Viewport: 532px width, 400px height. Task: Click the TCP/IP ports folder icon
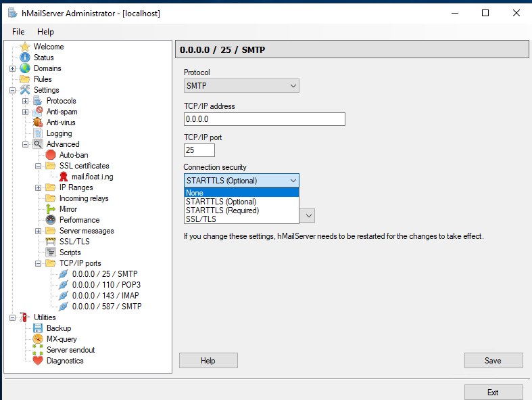tap(51, 263)
